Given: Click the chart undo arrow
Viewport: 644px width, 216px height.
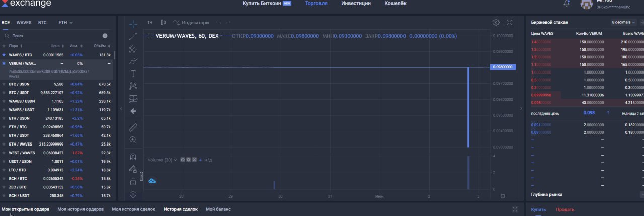Looking at the screenshot, I should [218, 23].
